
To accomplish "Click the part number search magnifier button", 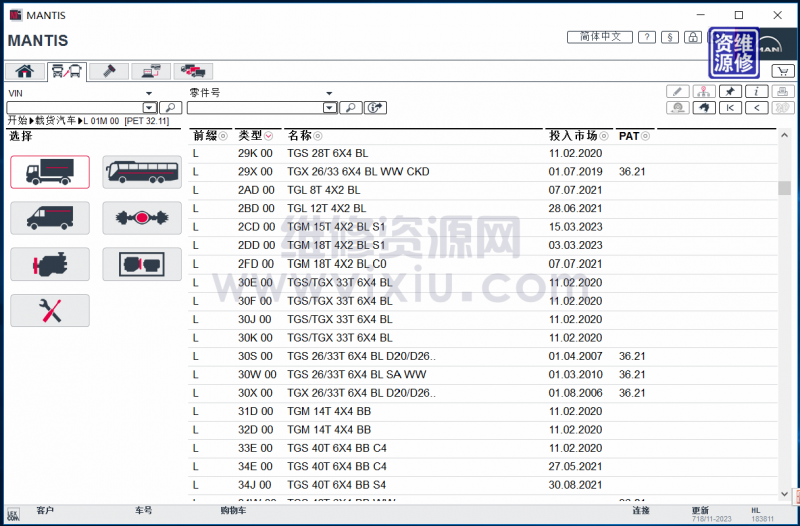I will [x=351, y=108].
